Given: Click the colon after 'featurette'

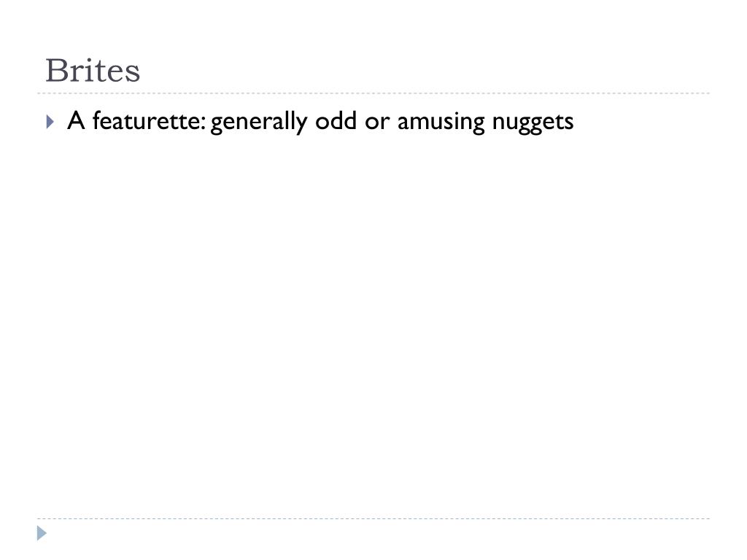Looking at the screenshot, I should click(x=204, y=123).
